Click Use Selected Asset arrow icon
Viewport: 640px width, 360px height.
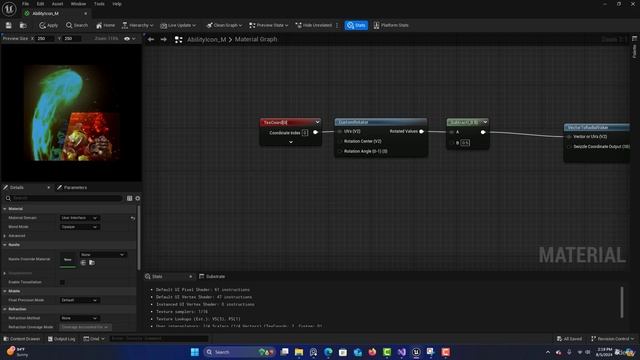point(83,263)
